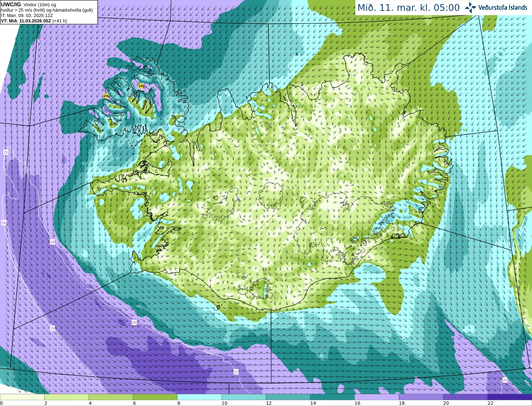Image resolution: width=532 pixels, height=406 pixels.
Task: Pick the 6–8 m/s olive green legend swatch
Action: 155,397
